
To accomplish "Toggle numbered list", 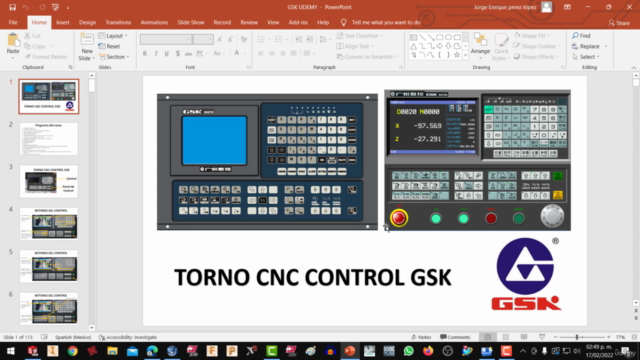I will tap(280, 39).
